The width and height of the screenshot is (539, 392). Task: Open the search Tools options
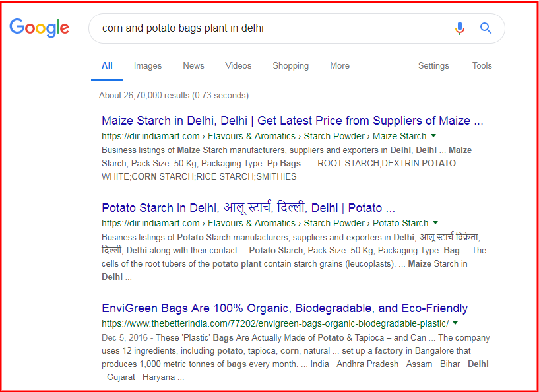[x=482, y=65]
